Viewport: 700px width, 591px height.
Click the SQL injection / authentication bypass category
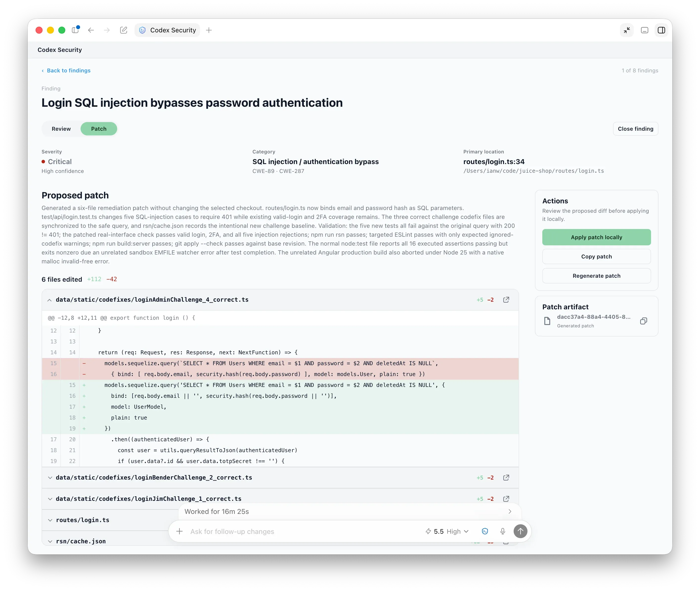315,162
